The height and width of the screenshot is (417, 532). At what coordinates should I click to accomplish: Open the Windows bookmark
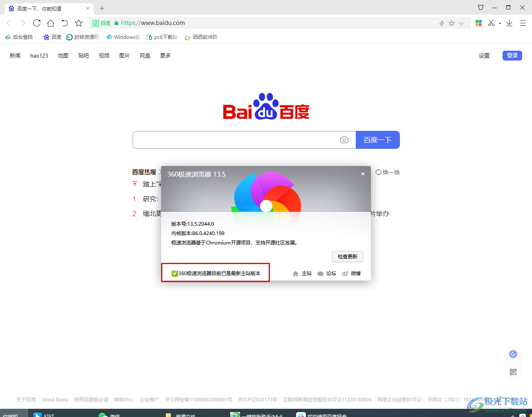click(x=123, y=37)
